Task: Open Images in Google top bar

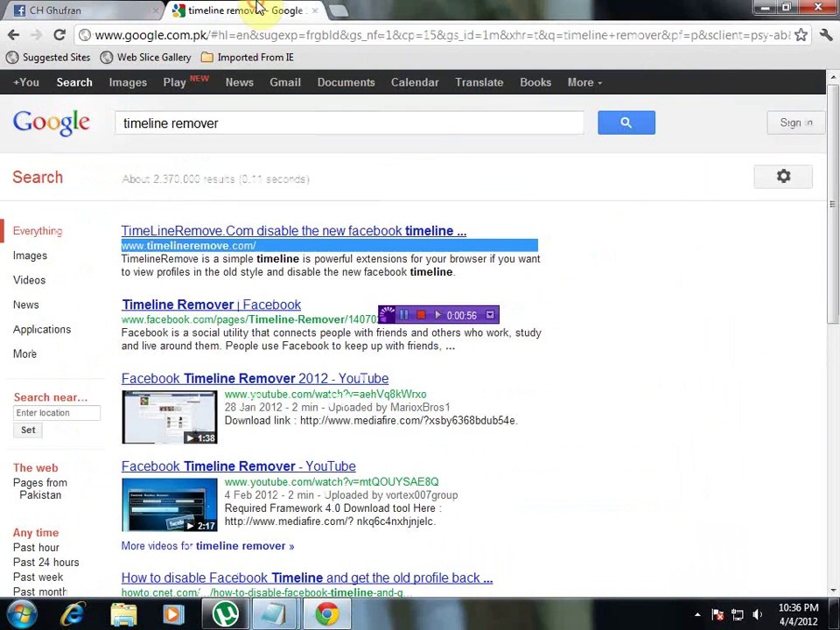Action: [x=128, y=82]
